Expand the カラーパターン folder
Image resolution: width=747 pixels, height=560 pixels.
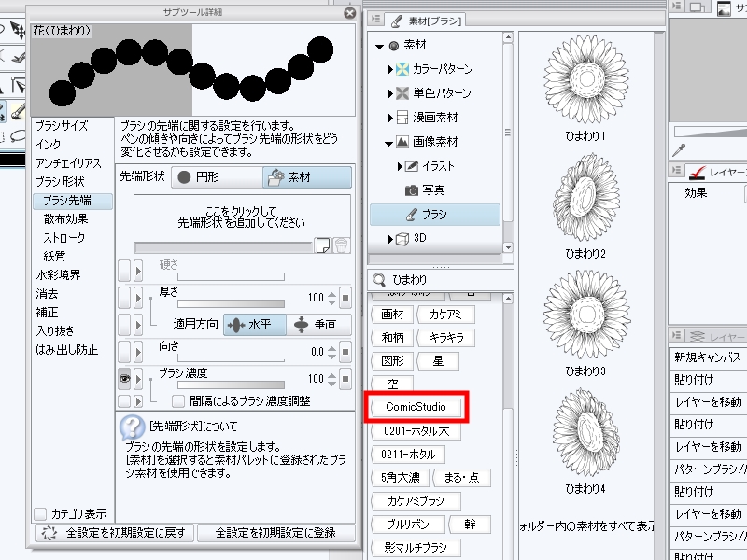pyautogui.click(x=390, y=69)
